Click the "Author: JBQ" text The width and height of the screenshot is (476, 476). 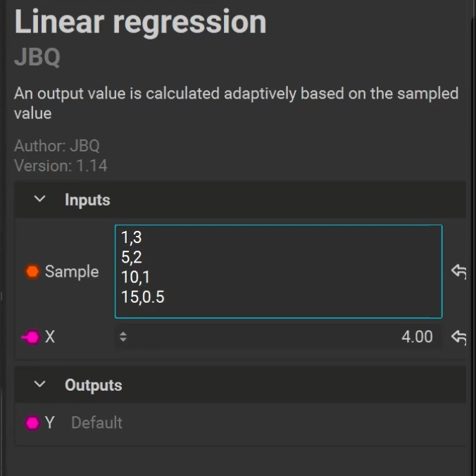coord(57,146)
